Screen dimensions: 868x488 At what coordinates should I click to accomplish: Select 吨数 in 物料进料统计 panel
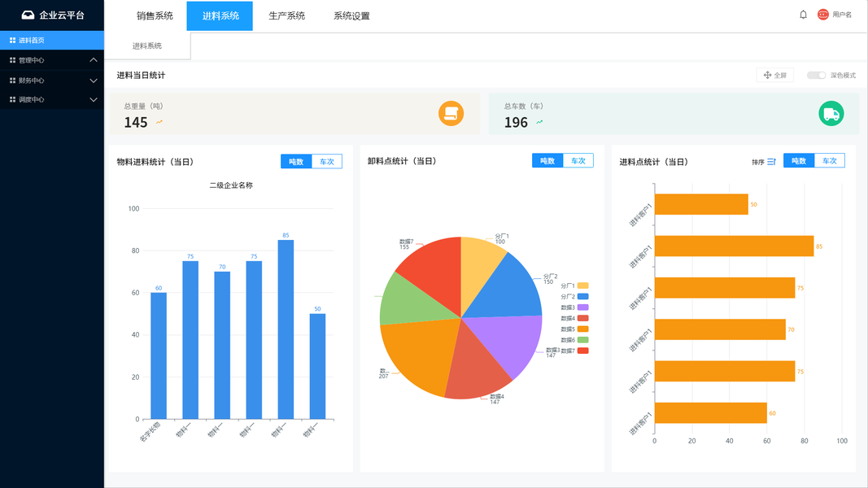coord(296,162)
